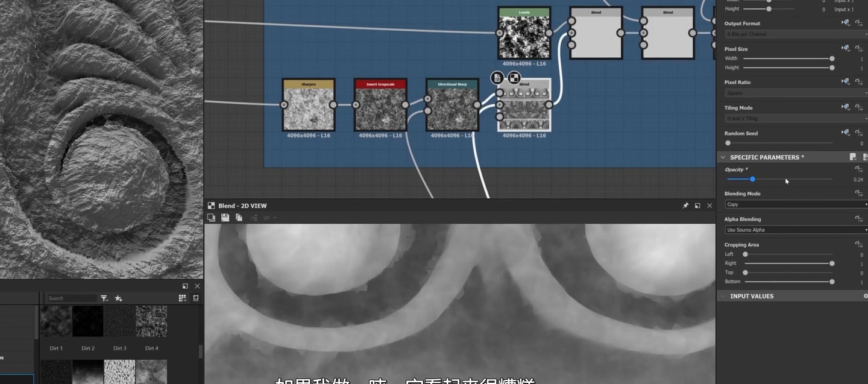Image resolution: width=868 pixels, height=384 pixels.
Task: Select the Invert Grayscale node
Action: [x=380, y=105]
